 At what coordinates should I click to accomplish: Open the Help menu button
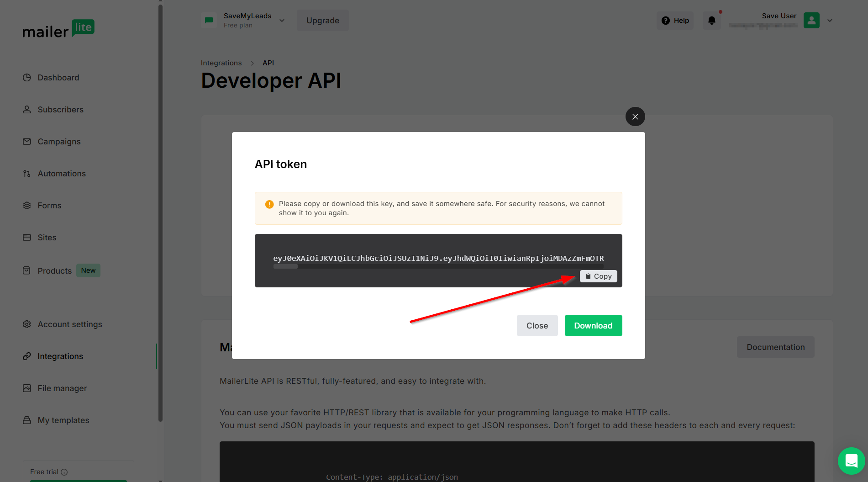675,21
